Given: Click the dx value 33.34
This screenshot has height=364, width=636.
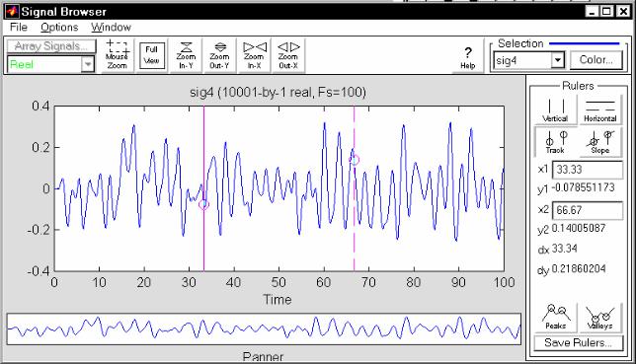Looking at the screenshot, I should click(565, 248).
